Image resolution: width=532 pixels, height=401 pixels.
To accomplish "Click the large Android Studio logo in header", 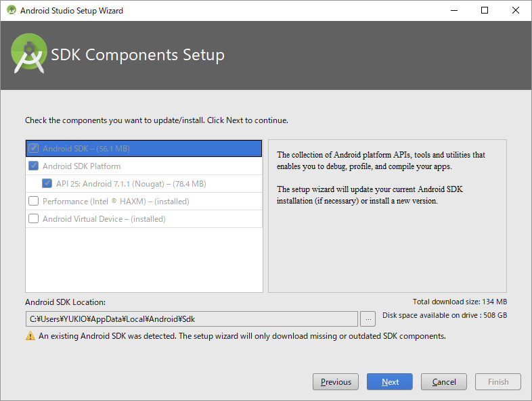I will 29,55.
